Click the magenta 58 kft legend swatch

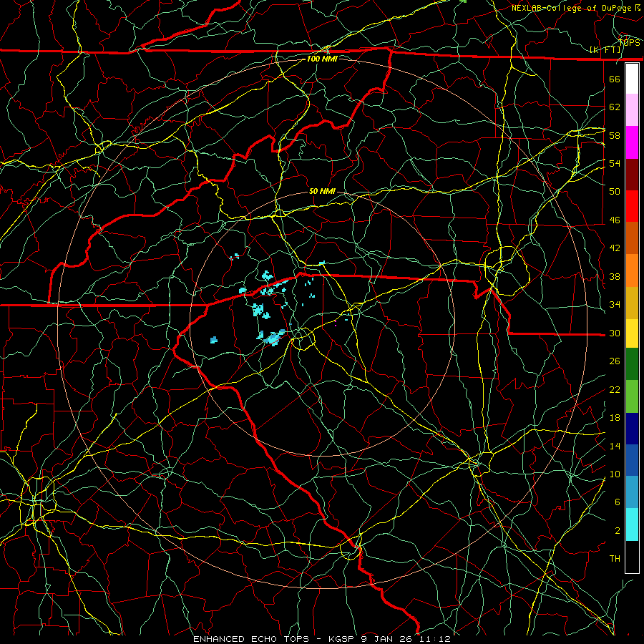(632, 142)
